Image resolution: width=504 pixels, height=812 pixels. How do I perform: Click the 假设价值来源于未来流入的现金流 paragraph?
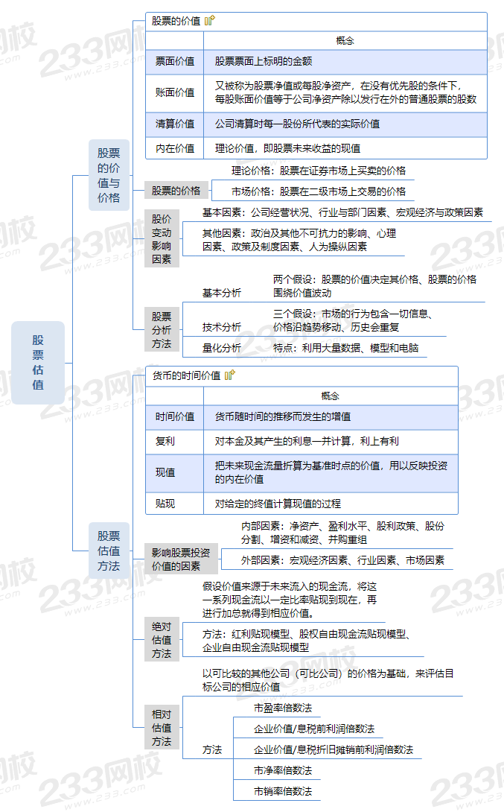pyautogui.click(x=290, y=600)
